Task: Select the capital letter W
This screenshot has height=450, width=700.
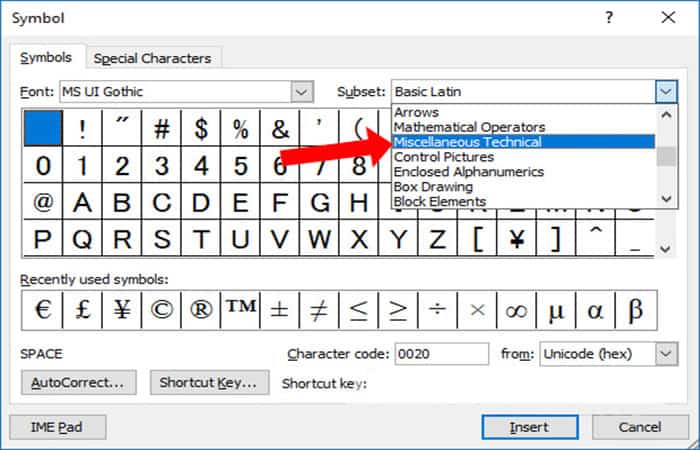Action: click(x=320, y=238)
